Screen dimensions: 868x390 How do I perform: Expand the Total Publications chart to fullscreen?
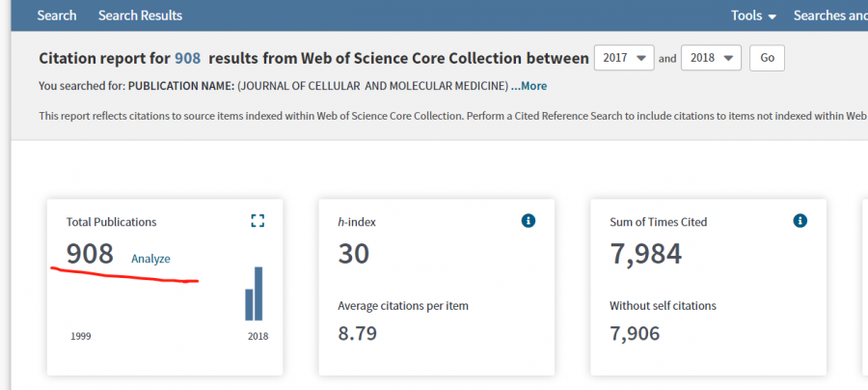click(x=257, y=221)
